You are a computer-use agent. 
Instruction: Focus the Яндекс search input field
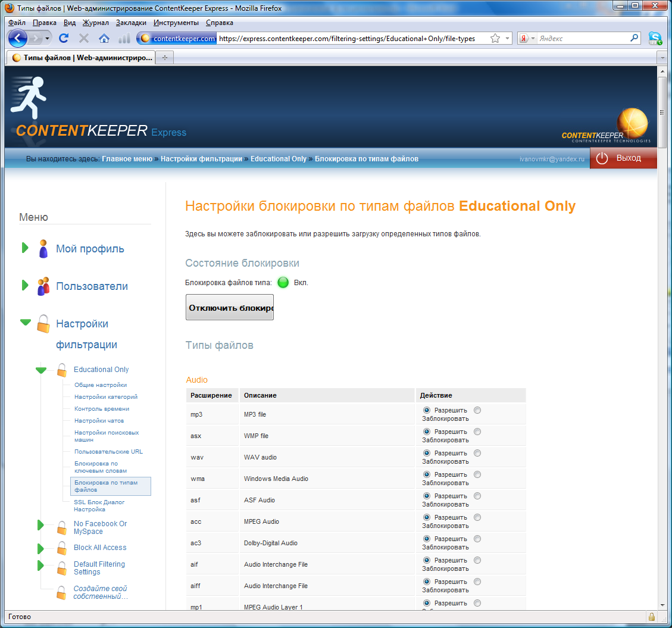click(x=583, y=39)
